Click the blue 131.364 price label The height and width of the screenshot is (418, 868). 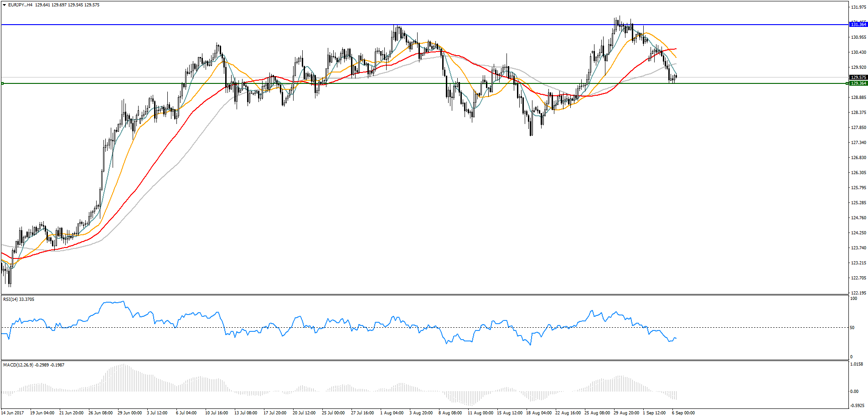pyautogui.click(x=858, y=25)
